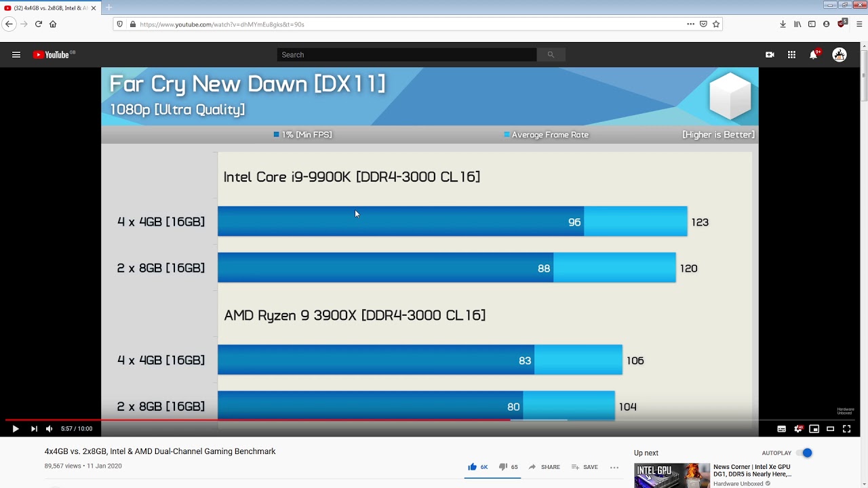Viewport: 868px width, 488px height.
Task: Open a new browser tab
Action: 108,7
